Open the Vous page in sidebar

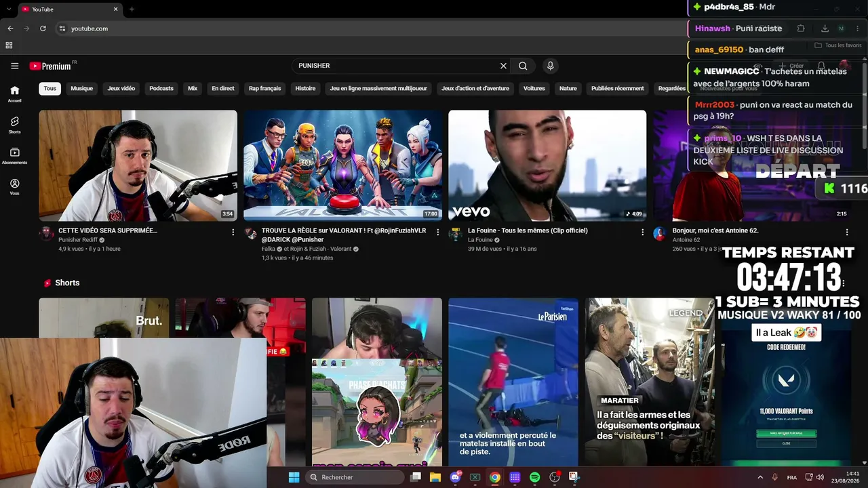point(14,187)
